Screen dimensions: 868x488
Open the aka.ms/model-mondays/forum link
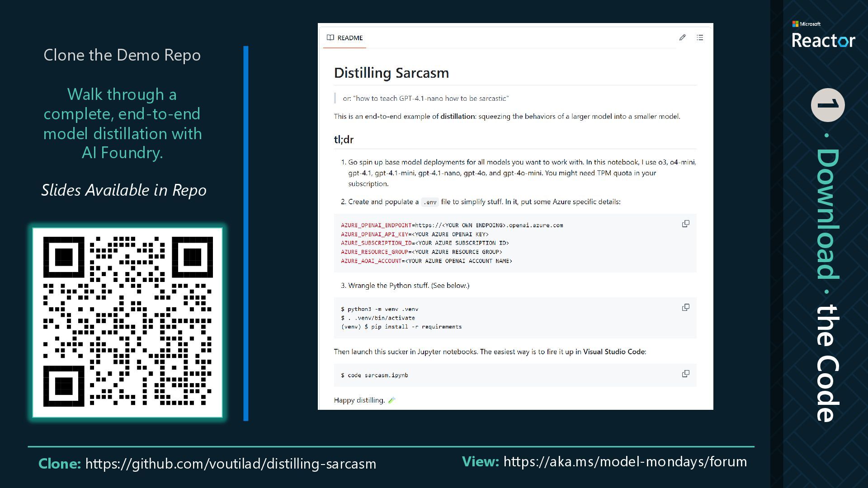(x=625, y=461)
